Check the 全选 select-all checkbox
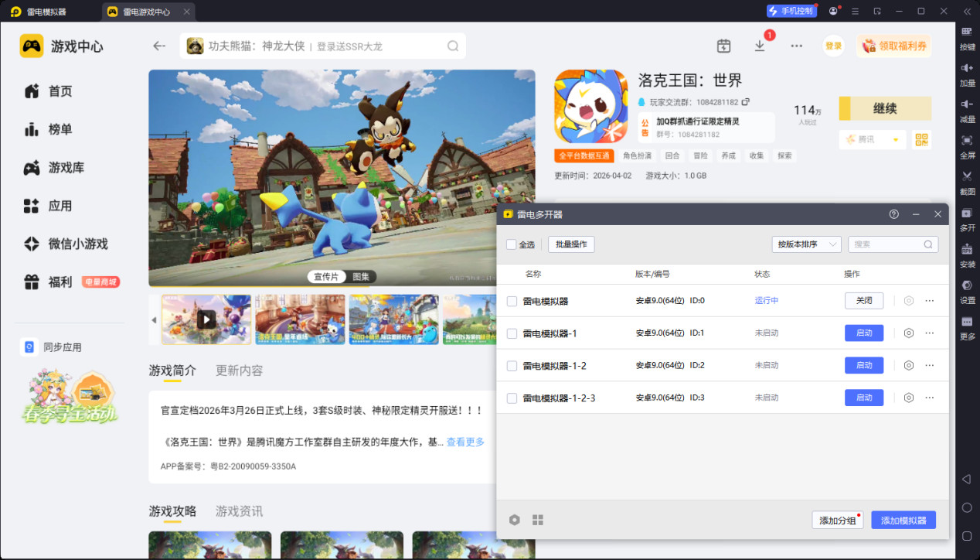Viewport: 980px width, 560px height. 512,244
